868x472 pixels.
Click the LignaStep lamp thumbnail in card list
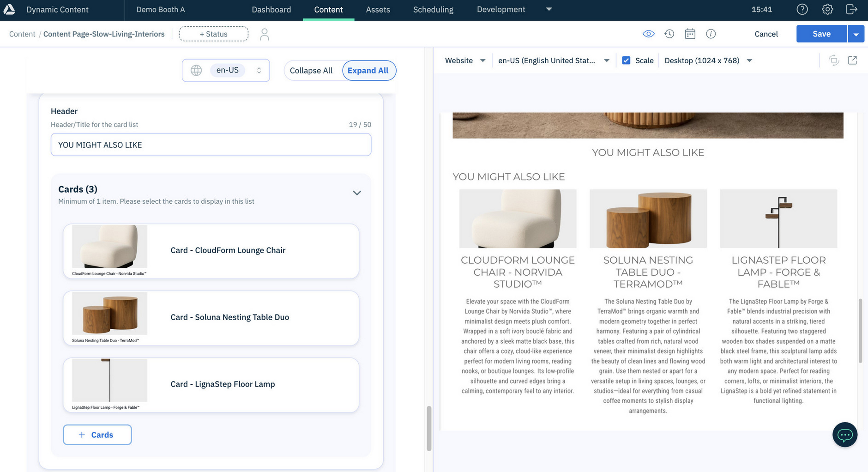pyautogui.click(x=109, y=381)
